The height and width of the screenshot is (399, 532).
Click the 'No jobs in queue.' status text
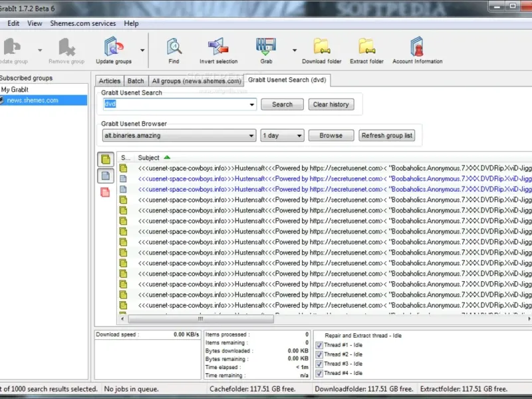click(x=131, y=389)
